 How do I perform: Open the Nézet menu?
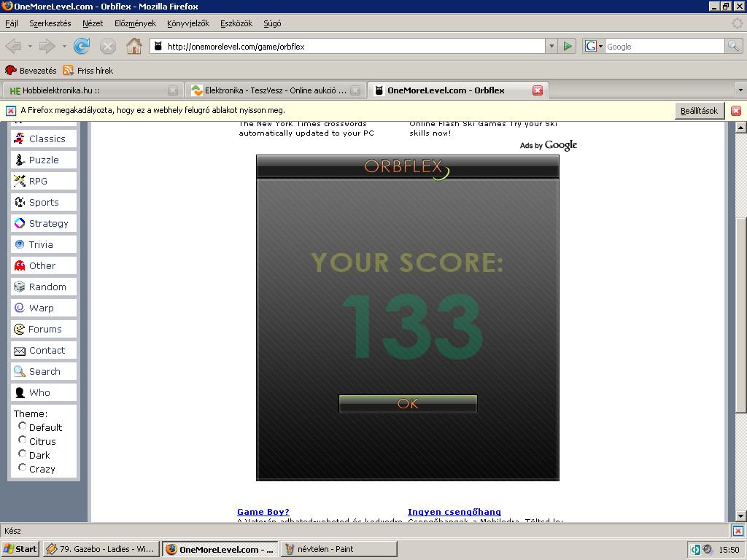coord(93,23)
